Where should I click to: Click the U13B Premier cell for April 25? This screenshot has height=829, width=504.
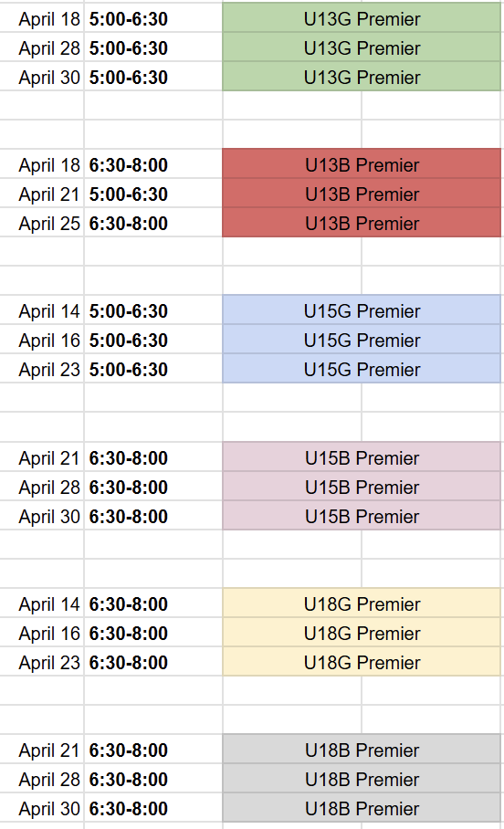[x=362, y=223]
